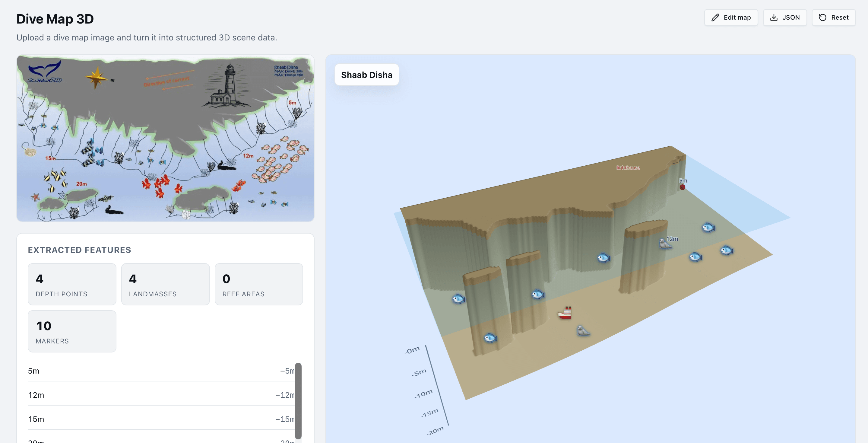Click the pencil icon in Edit map
This screenshot has width=868, height=443.
[x=715, y=18]
